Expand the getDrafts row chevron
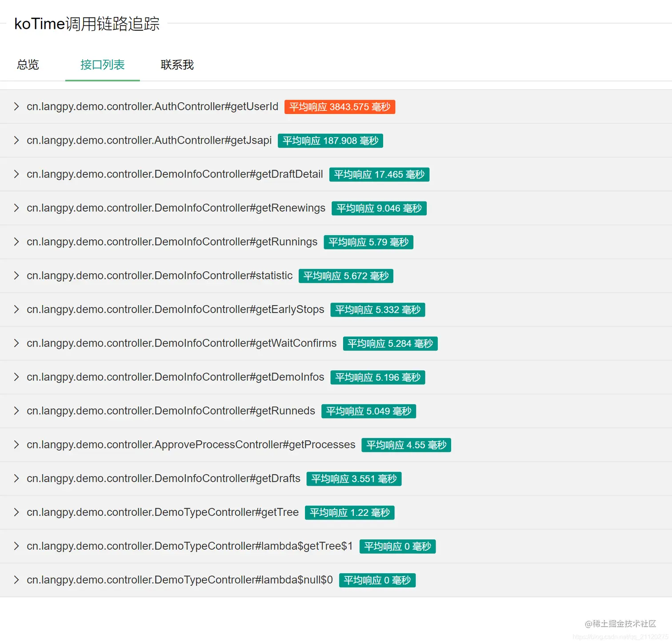The image size is (672, 644). pos(16,478)
